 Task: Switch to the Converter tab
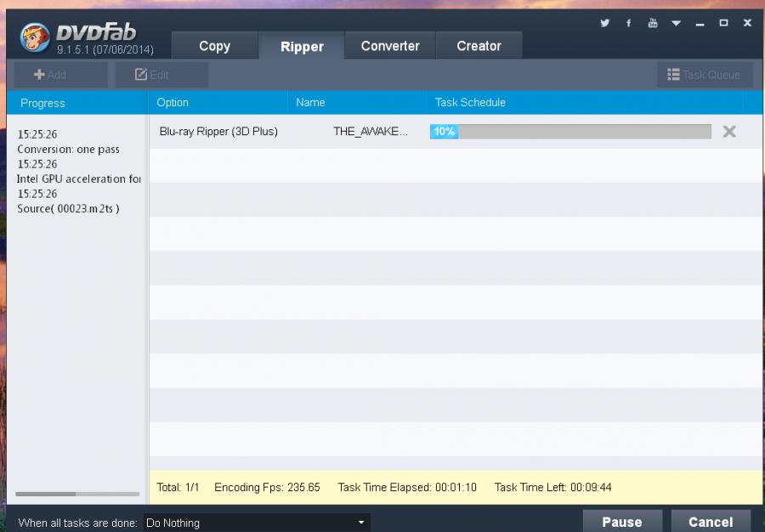[390, 46]
